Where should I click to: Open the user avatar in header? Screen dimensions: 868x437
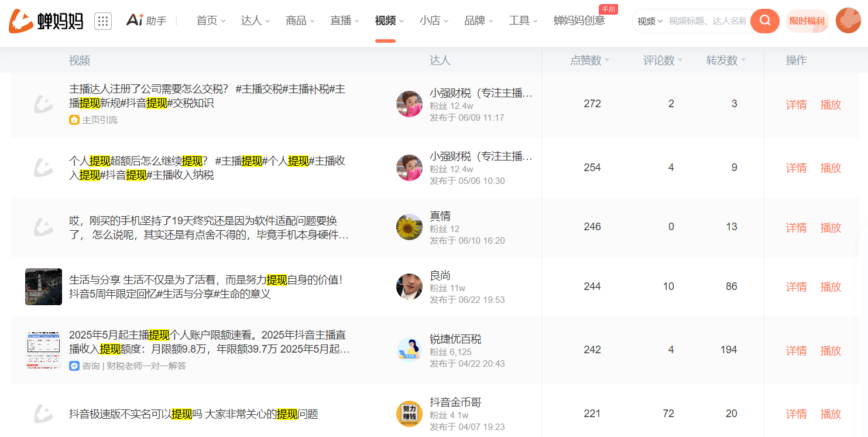[848, 21]
